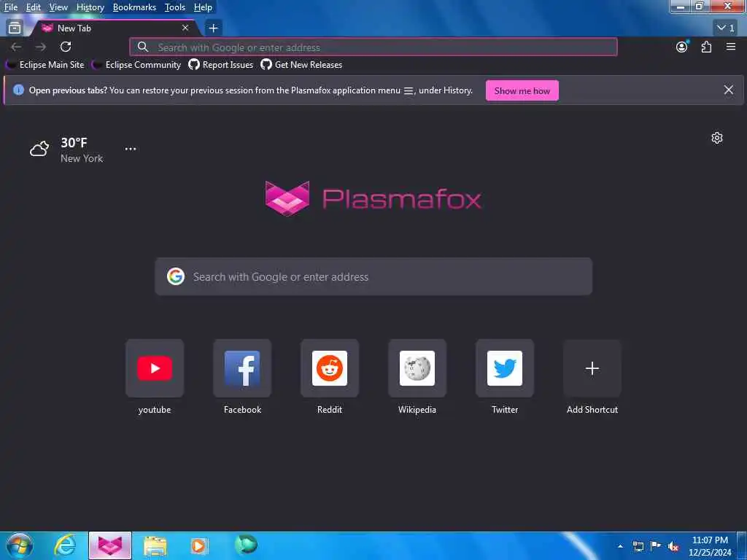Open the Help menu
The width and height of the screenshot is (747, 560).
tap(203, 7)
